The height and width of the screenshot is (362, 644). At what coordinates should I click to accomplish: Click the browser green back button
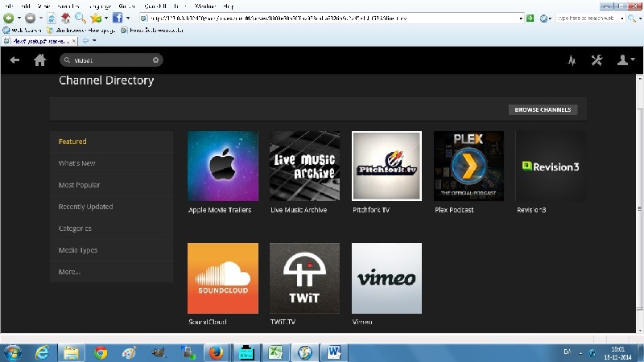pos(8,18)
